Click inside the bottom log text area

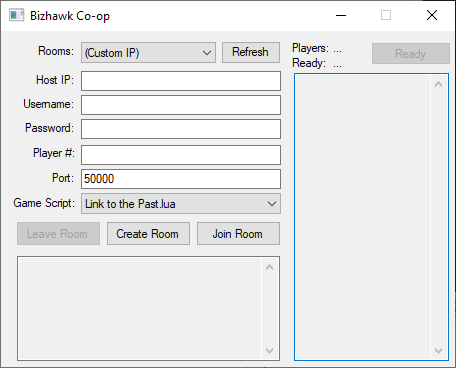coord(140,309)
